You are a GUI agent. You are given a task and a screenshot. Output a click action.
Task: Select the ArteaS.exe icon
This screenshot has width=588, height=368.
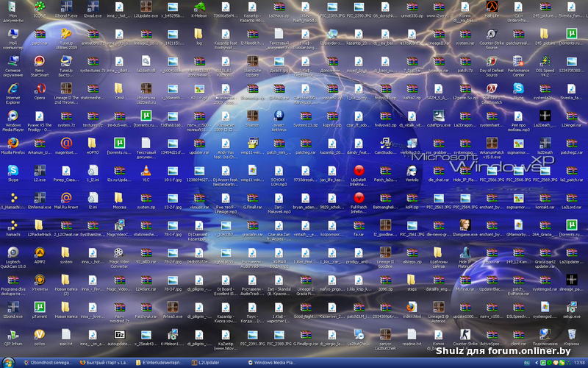click(173, 307)
